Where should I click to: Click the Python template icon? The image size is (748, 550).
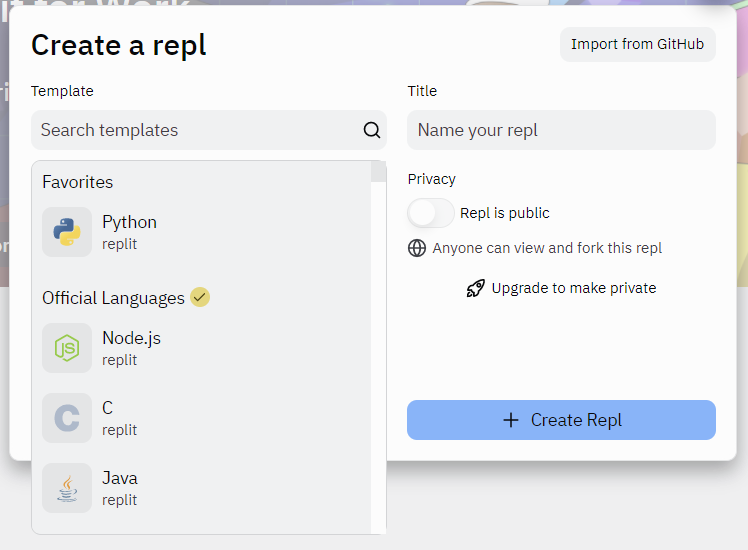pyautogui.click(x=67, y=232)
